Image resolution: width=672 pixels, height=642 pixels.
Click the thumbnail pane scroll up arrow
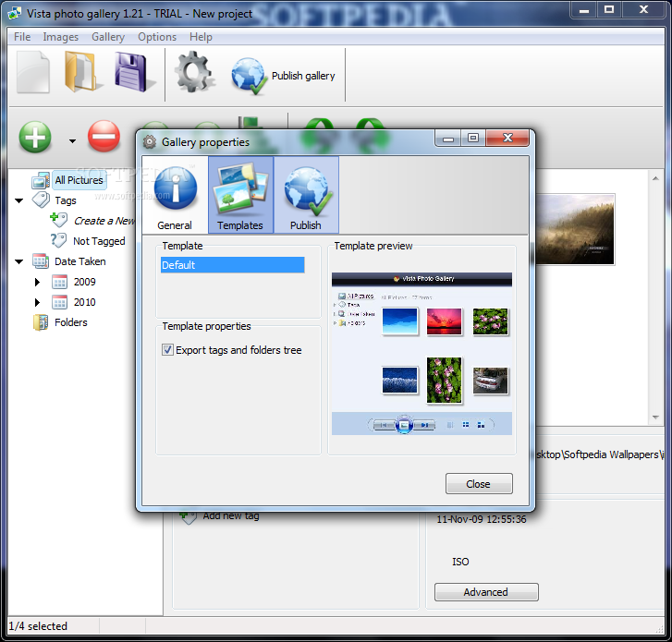[x=655, y=178]
